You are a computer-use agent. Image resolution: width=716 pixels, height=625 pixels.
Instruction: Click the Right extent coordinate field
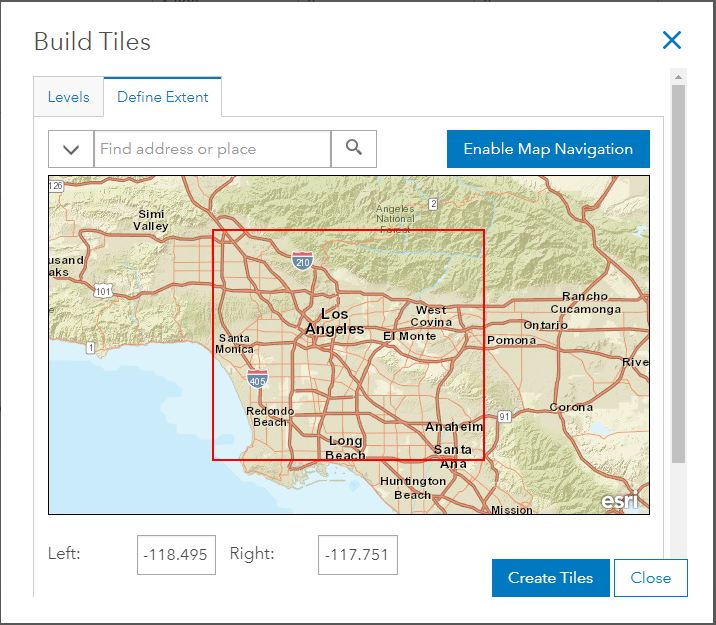[x=358, y=555]
